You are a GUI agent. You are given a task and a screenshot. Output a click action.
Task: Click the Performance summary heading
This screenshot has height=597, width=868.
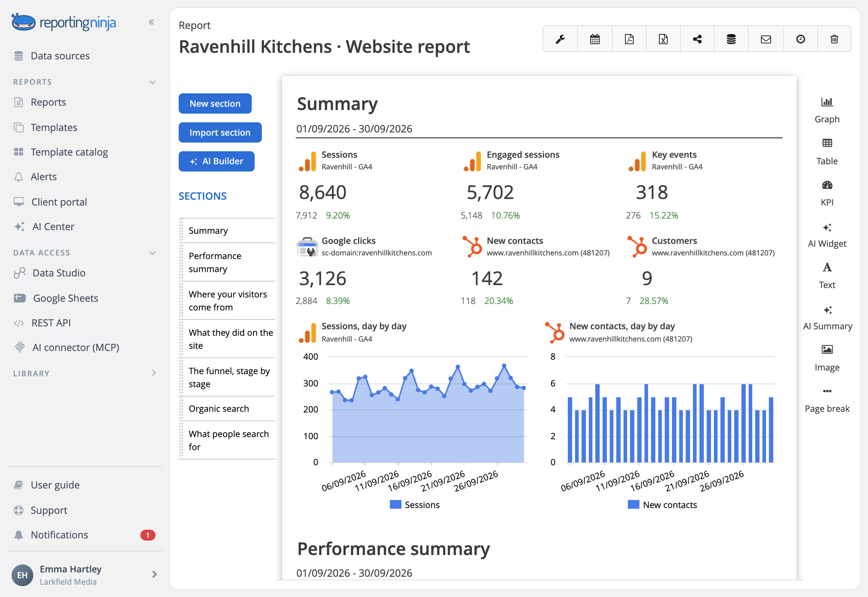pyautogui.click(x=393, y=549)
